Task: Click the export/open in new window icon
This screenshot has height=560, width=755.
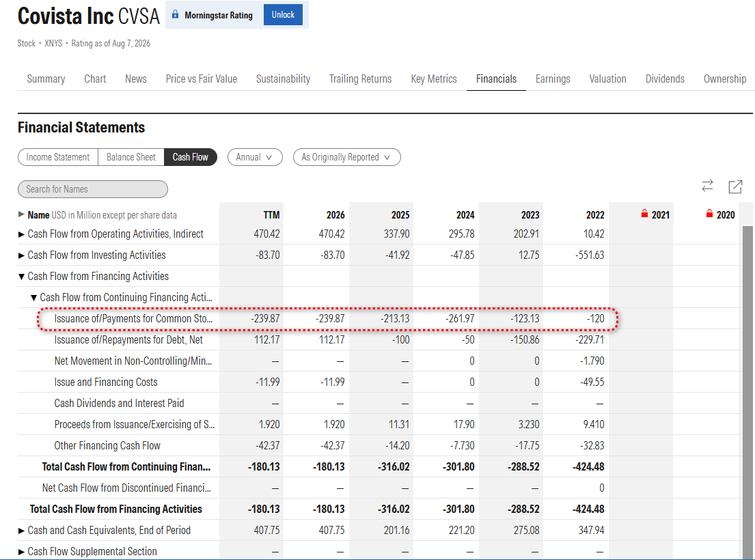Action: pyautogui.click(x=735, y=186)
